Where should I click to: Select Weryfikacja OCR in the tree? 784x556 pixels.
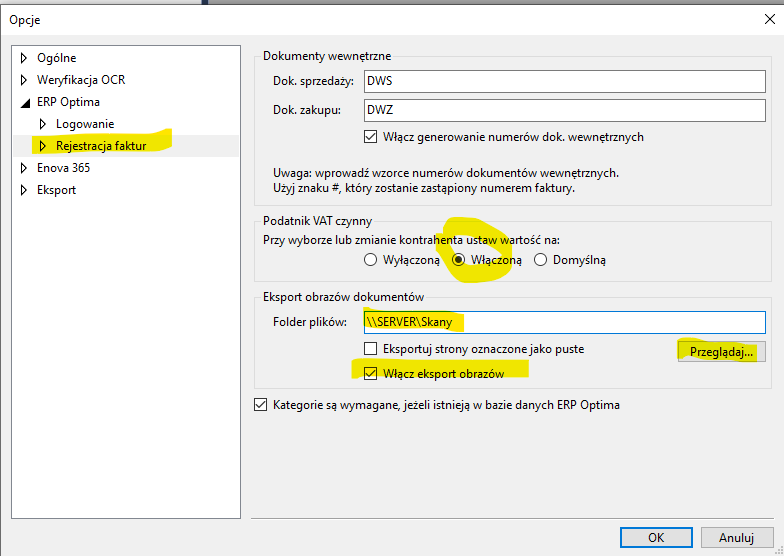81,80
